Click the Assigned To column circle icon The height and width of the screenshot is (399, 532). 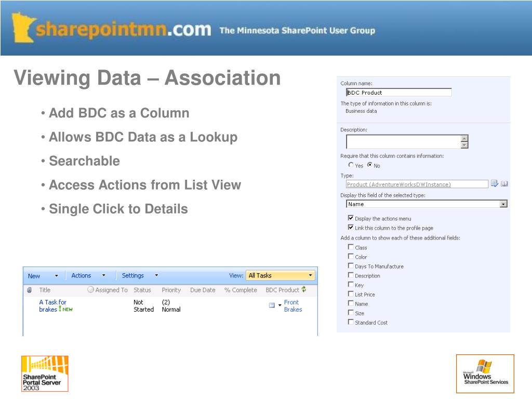[x=90, y=290]
